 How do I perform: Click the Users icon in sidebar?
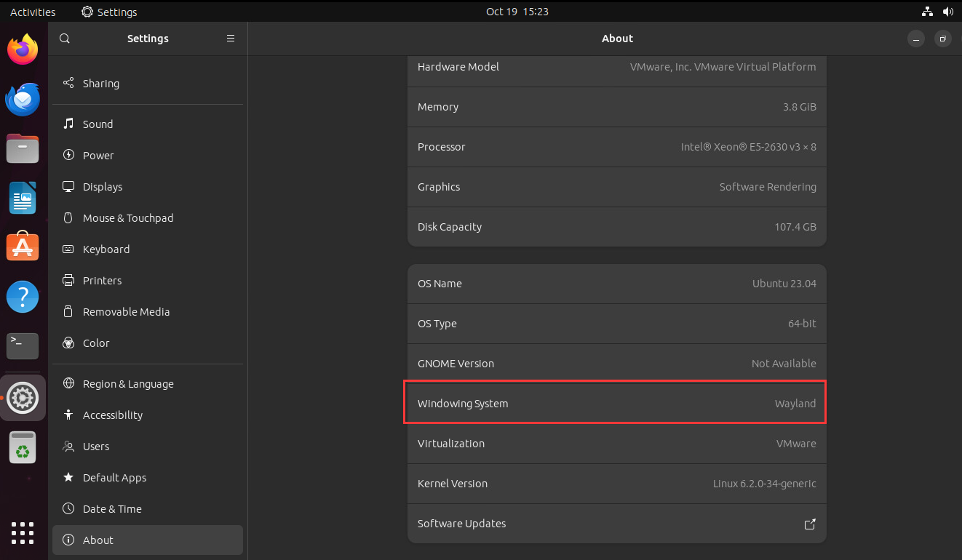68,446
